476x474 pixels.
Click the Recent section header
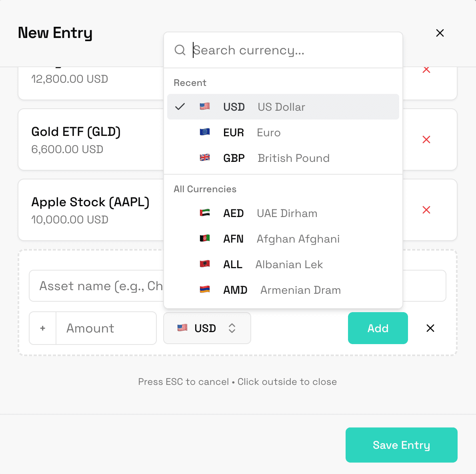point(190,83)
